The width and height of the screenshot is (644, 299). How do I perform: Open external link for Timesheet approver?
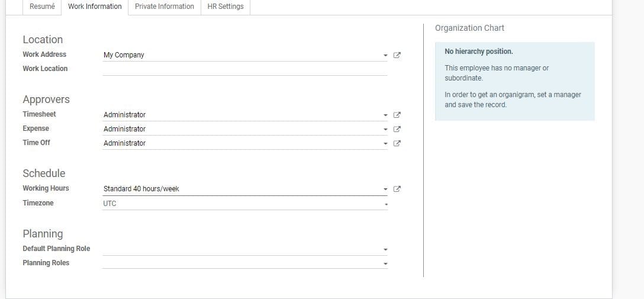(x=397, y=115)
